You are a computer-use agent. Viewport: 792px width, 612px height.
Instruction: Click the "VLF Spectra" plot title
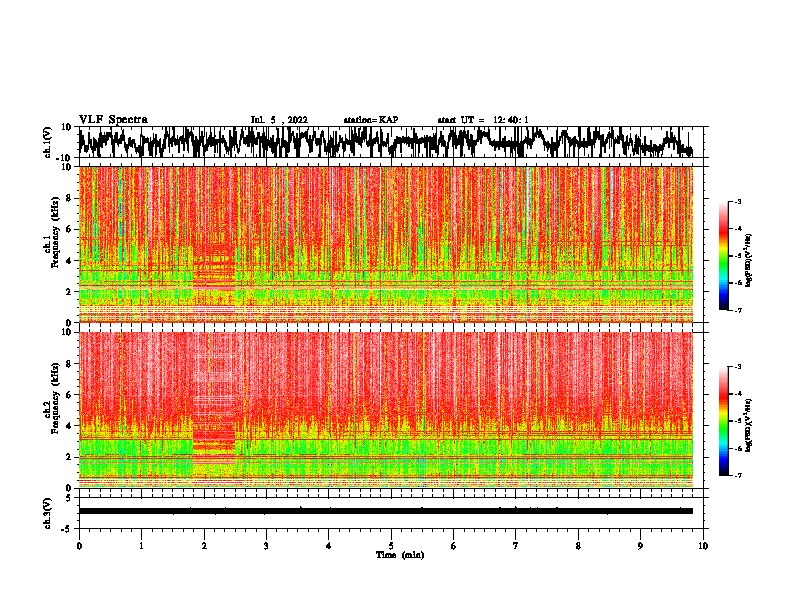113,120
